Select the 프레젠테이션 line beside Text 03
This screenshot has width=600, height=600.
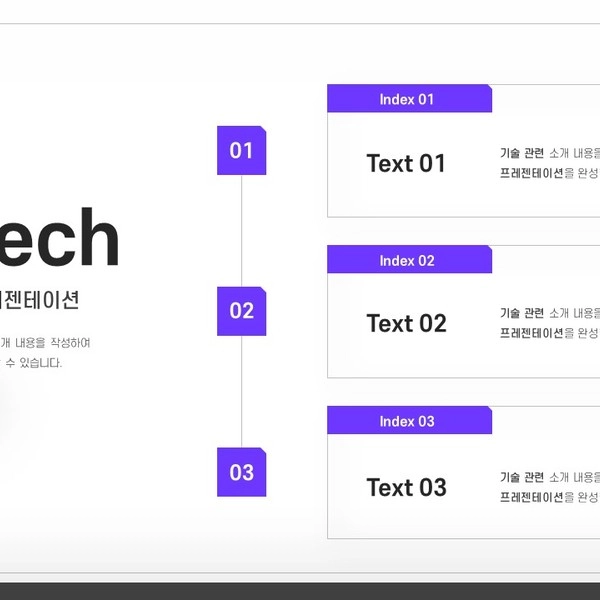point(549,497)
